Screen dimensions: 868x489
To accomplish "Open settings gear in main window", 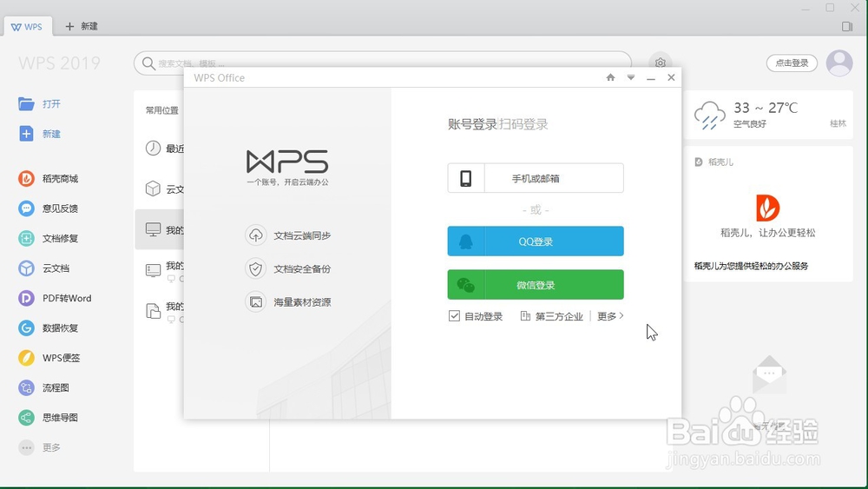I will [x=660, y=63].
